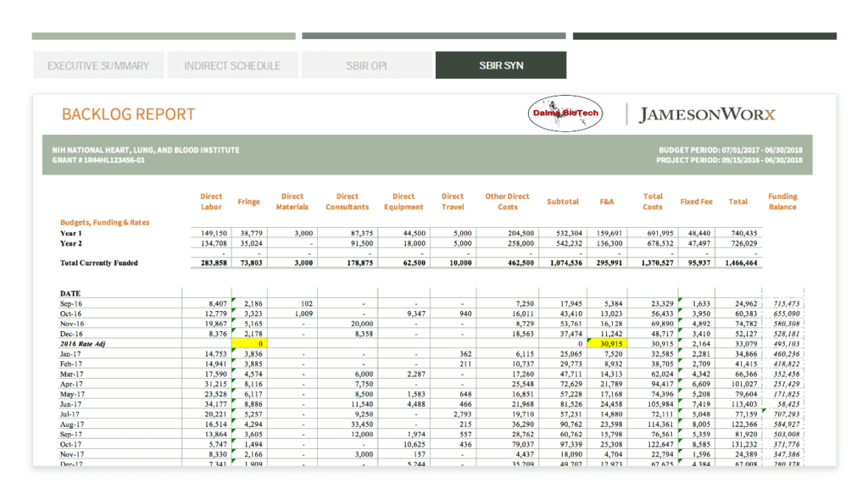Click the 726,029 Year 2 total
The height and width of the screenshot is (488, 868).
click(744, 243)
